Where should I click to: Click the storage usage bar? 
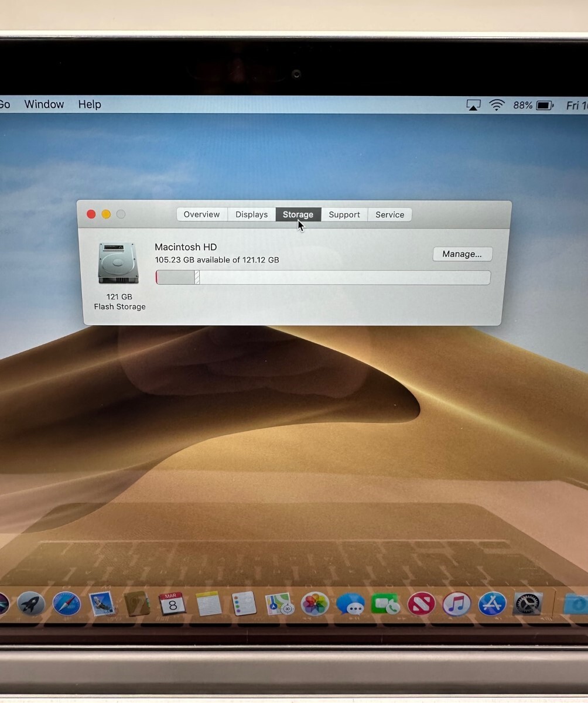point(323,278)
